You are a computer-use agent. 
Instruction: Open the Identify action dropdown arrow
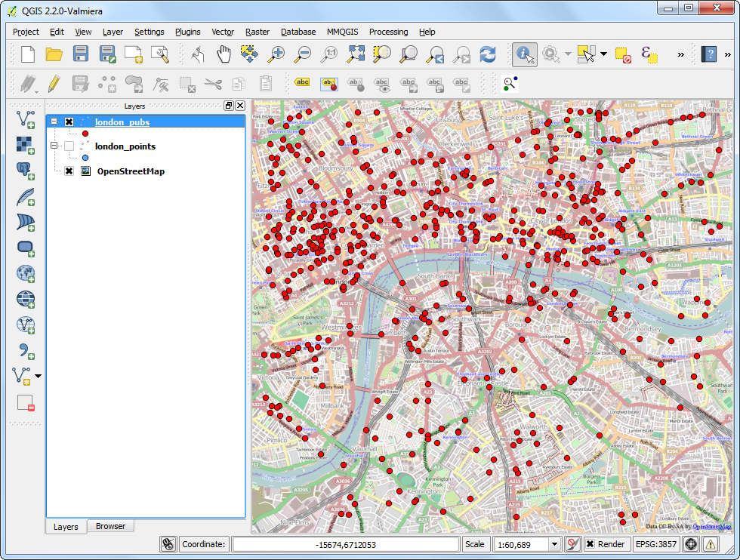tap(568, 54)
